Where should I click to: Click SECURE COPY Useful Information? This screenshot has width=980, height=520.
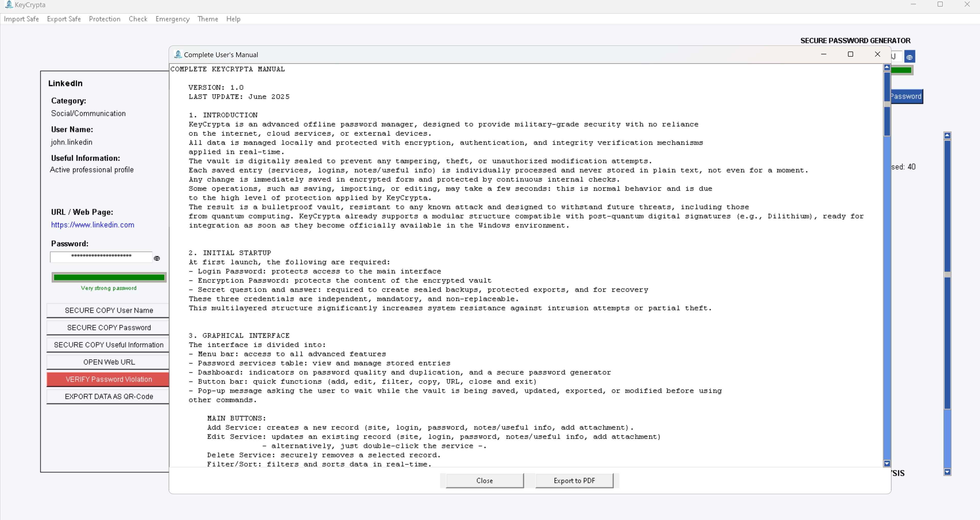click(x=109, y=345)
